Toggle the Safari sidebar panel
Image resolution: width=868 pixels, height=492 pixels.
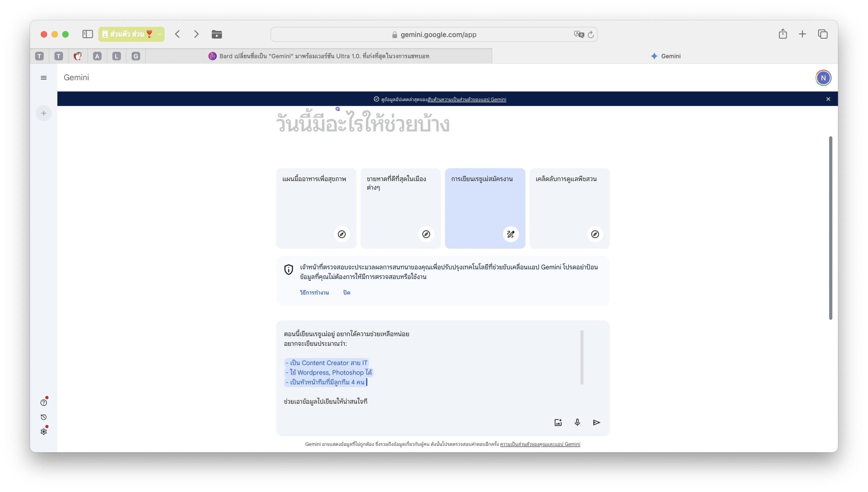point(87,34)
